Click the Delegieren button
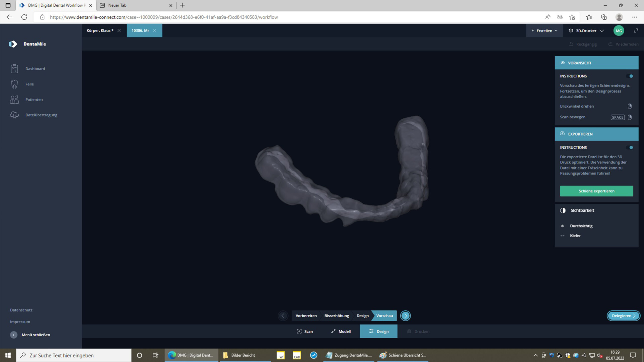 (x=623, y=316)
